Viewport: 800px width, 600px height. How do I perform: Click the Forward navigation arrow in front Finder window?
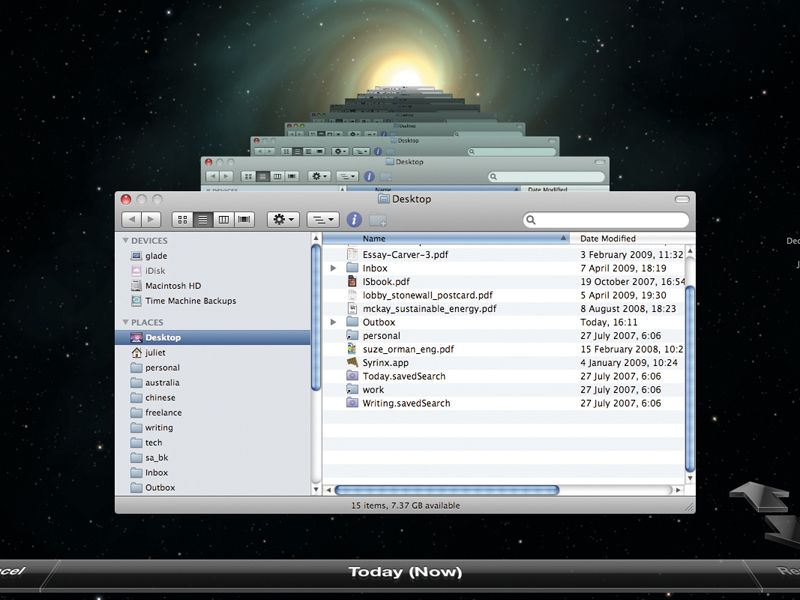(x=151, y=219)
